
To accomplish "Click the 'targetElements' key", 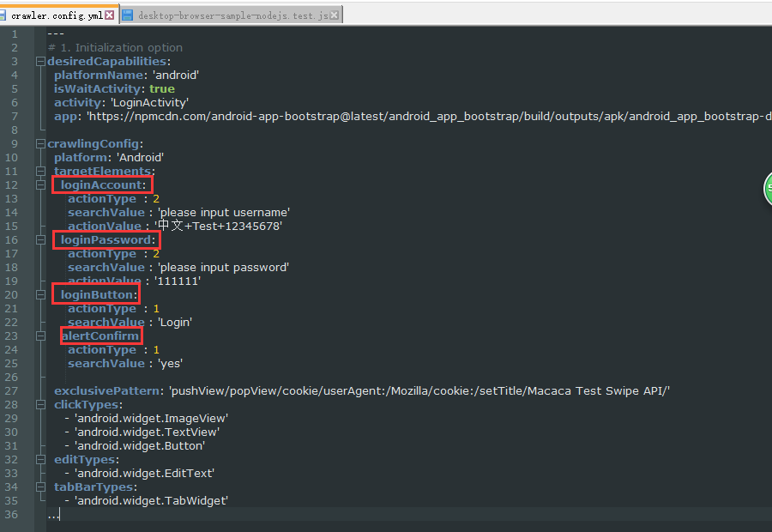I will 102,172.
